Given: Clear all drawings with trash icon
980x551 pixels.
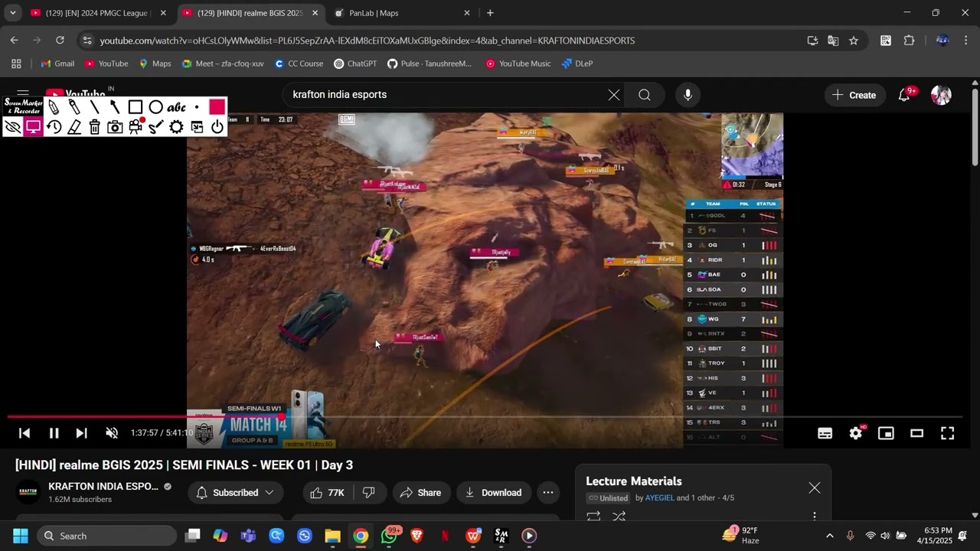Looking at the screenshot, I should coord(94,127).
